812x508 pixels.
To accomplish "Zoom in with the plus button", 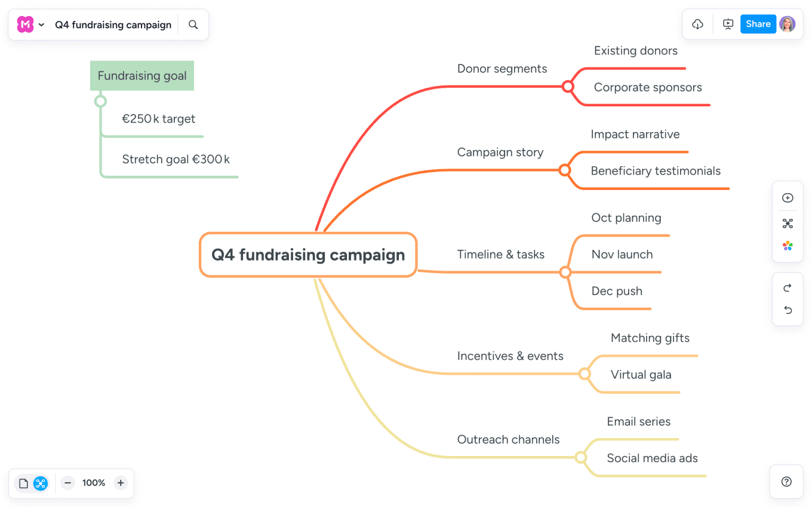I will pyautogui.click(x=121, y=483).
